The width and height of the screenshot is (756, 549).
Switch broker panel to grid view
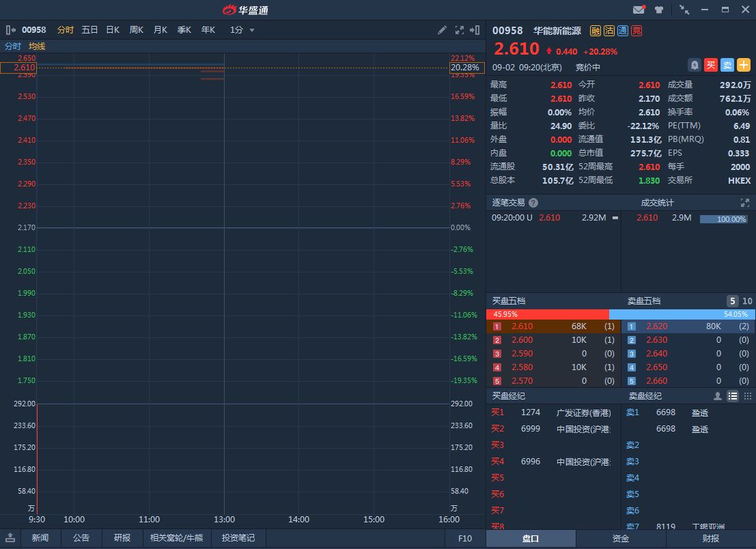pyautogui.click(x=747, y=396)
